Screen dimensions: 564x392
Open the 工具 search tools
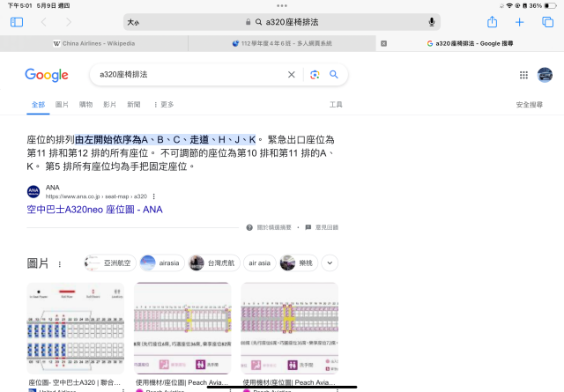click(336, 105)
